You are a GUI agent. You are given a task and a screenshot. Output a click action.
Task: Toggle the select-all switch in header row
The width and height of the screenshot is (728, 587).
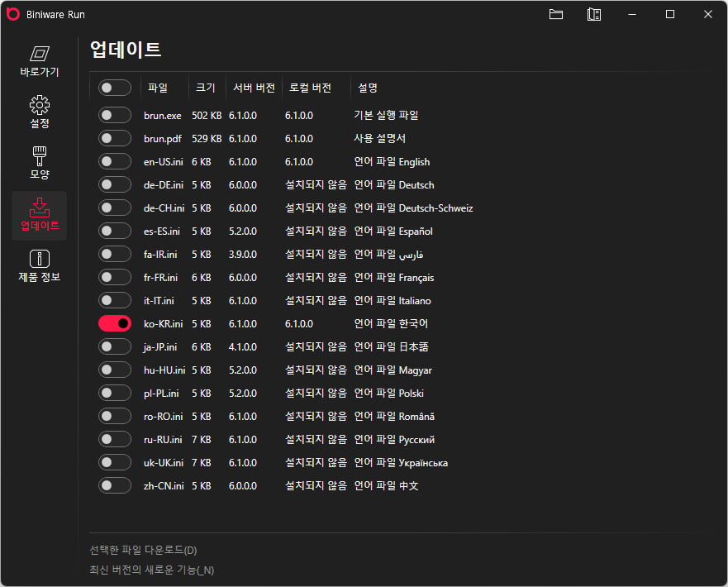115,88
